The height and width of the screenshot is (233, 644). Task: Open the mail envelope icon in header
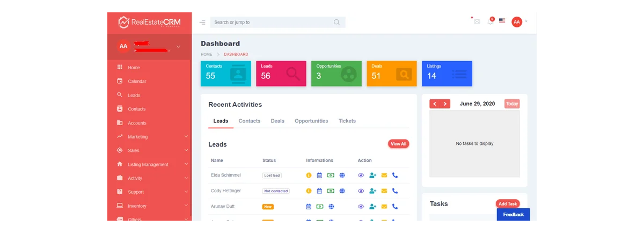point(477,21)
